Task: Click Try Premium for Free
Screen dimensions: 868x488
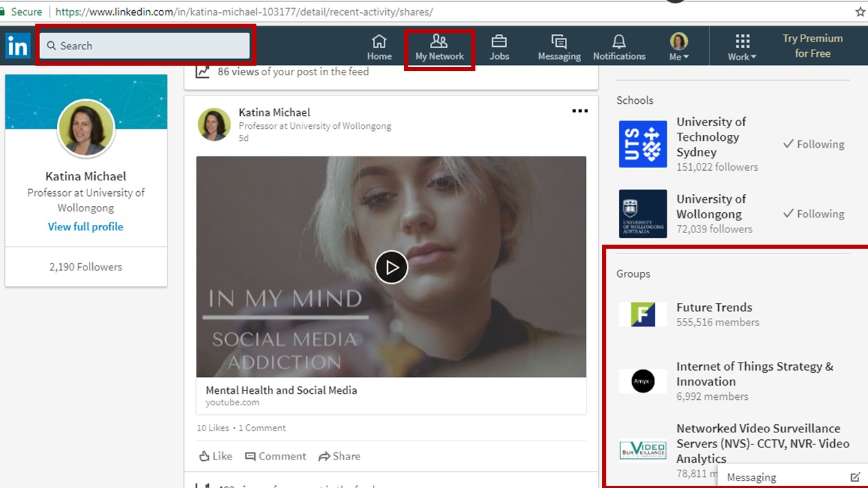Action: pyautogui.click(x=812, y=46)
